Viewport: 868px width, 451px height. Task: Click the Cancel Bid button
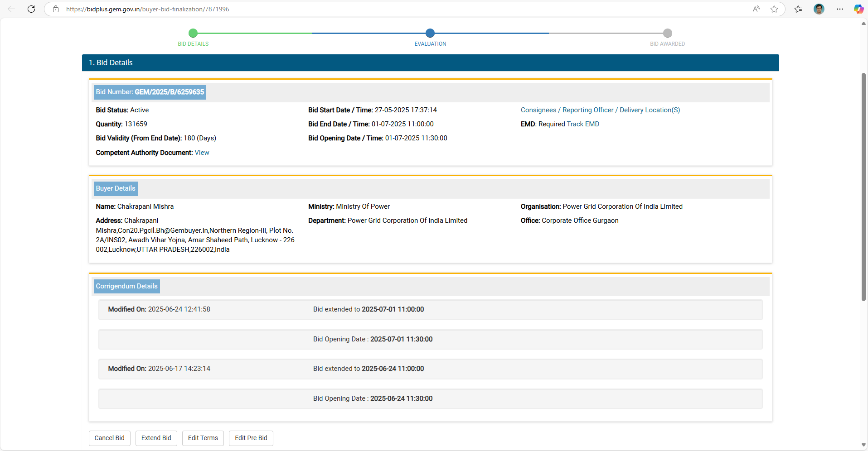pyautogui.click(x=110, y=438)
